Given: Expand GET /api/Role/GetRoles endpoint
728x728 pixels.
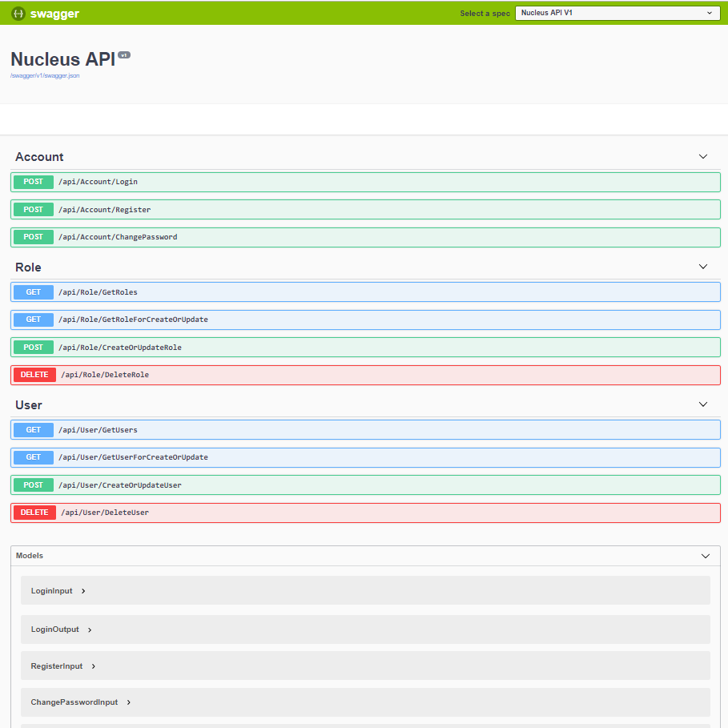Looking at the screenshot, I should click(365, 292).
